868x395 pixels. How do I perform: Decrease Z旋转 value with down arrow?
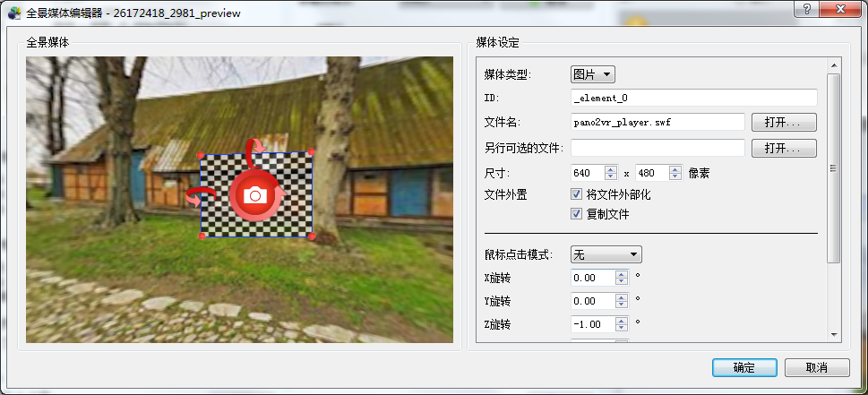coord(623,328)
